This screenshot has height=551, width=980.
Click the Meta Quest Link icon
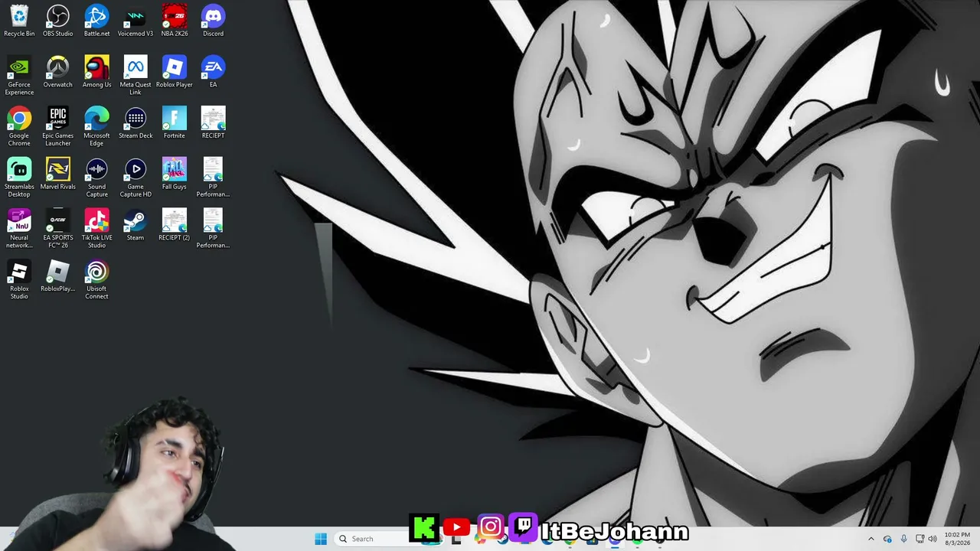point(136,75)
